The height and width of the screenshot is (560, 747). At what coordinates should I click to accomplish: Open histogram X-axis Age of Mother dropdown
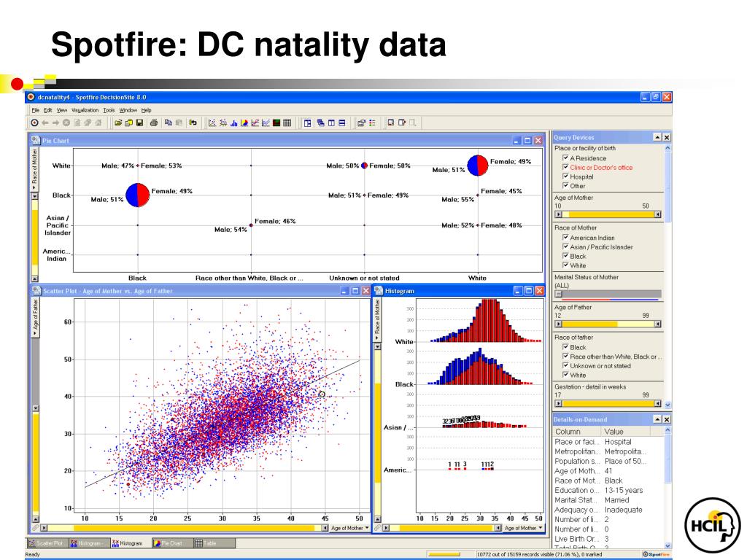[523, 528]
